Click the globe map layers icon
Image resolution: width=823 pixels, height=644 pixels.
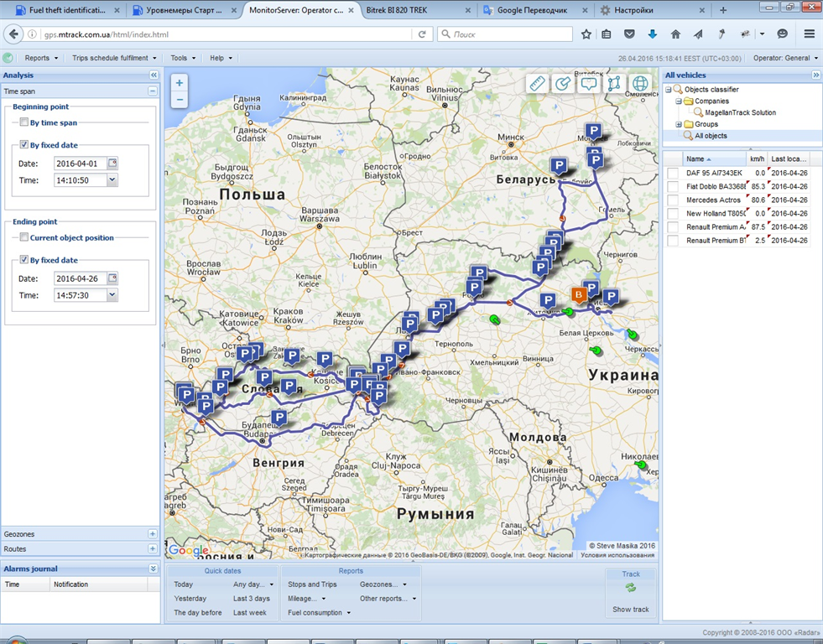640,83
